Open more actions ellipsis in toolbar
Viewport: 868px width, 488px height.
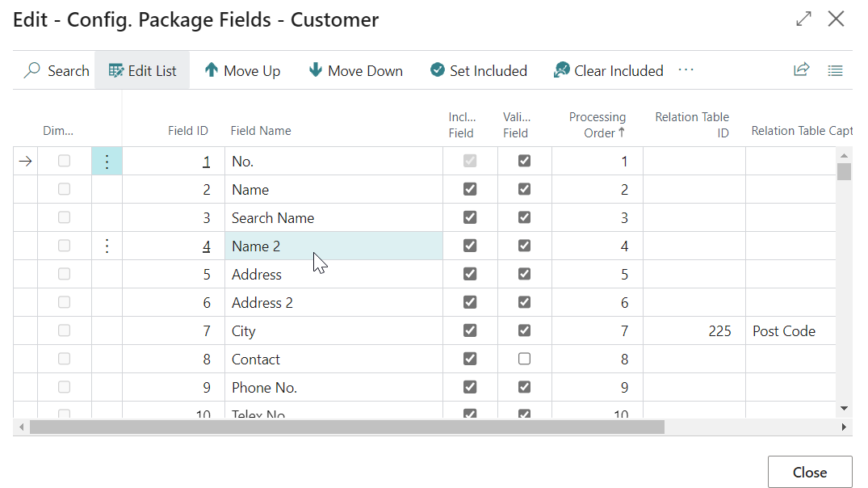pos(686,70)
